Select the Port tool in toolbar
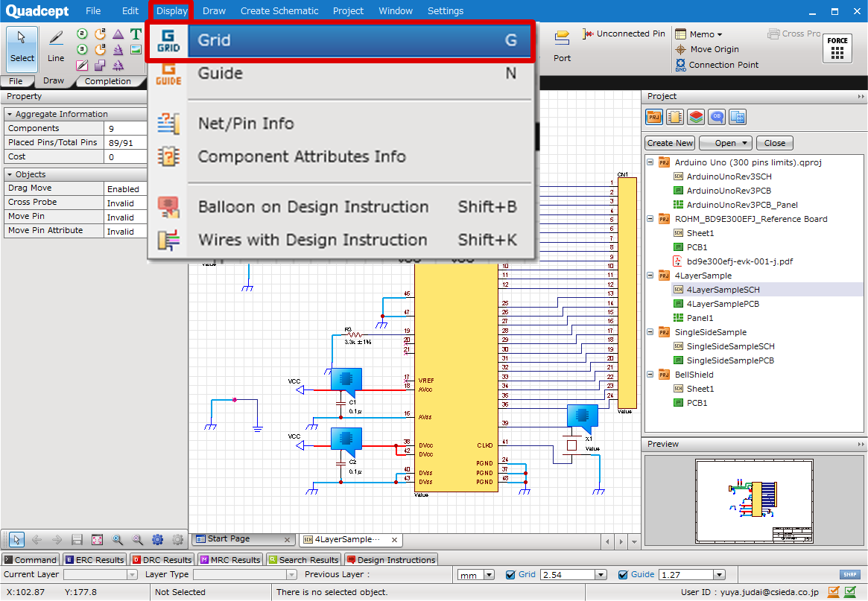 [x=562, y=45]
